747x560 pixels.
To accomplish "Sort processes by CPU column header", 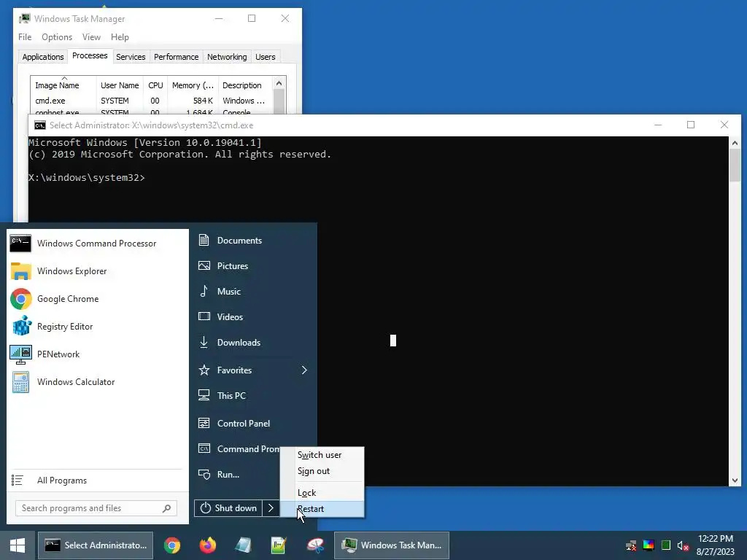I will pyautogui.click(x=155, y=85).
